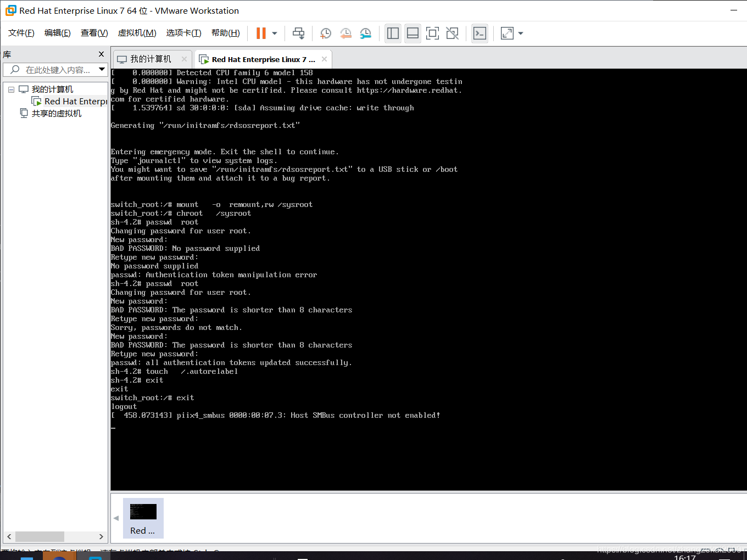Open the power options dropdown arrow
Viewport: 747px width, 560px height.
tap(275, 33)
